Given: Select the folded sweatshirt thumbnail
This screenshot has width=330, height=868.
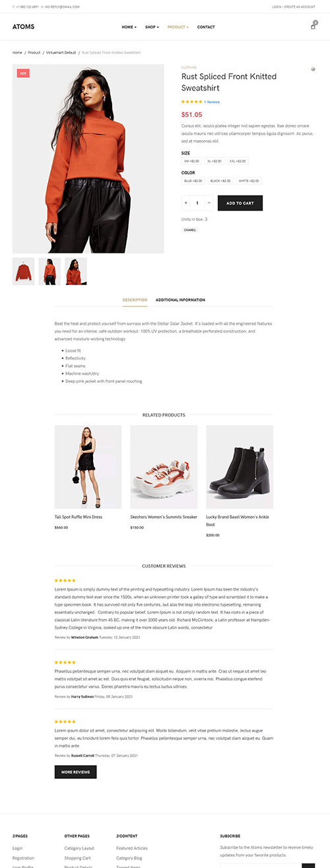Looking at the screenshot, I should 24,271.
